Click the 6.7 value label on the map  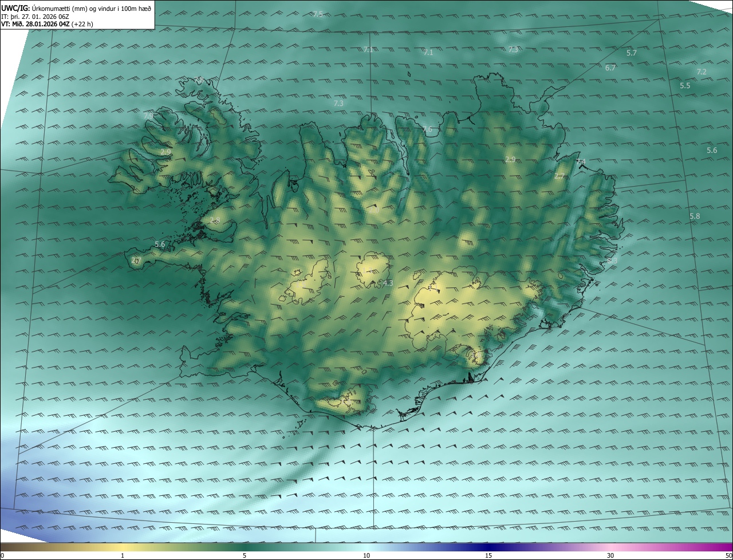click(610, 68)
